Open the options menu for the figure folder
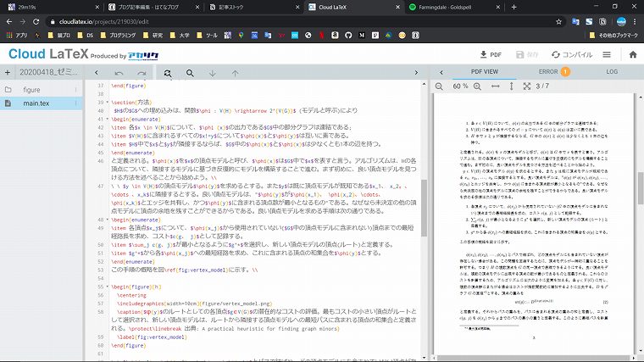Screen dimensions: 644x362 click(76, 90)
